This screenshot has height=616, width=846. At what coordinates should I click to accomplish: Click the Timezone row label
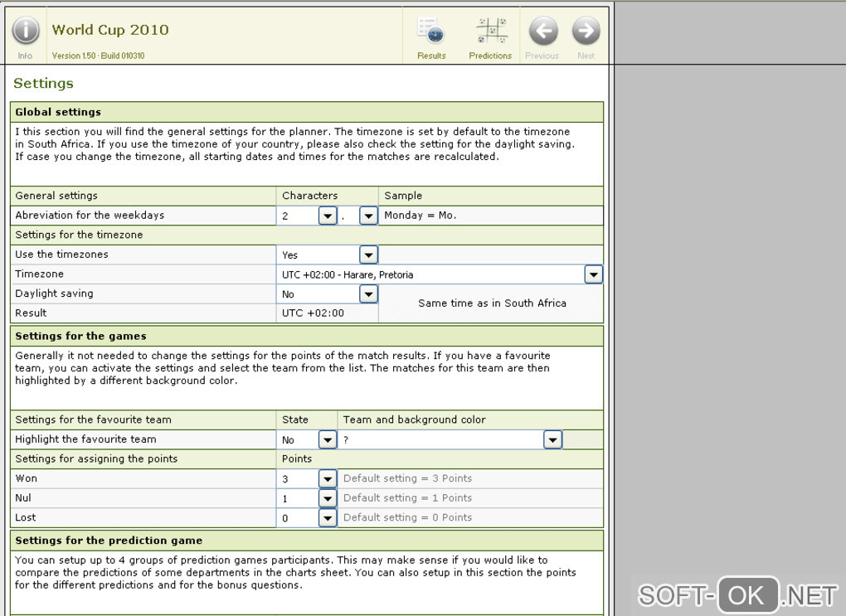(x=39, y=274)
